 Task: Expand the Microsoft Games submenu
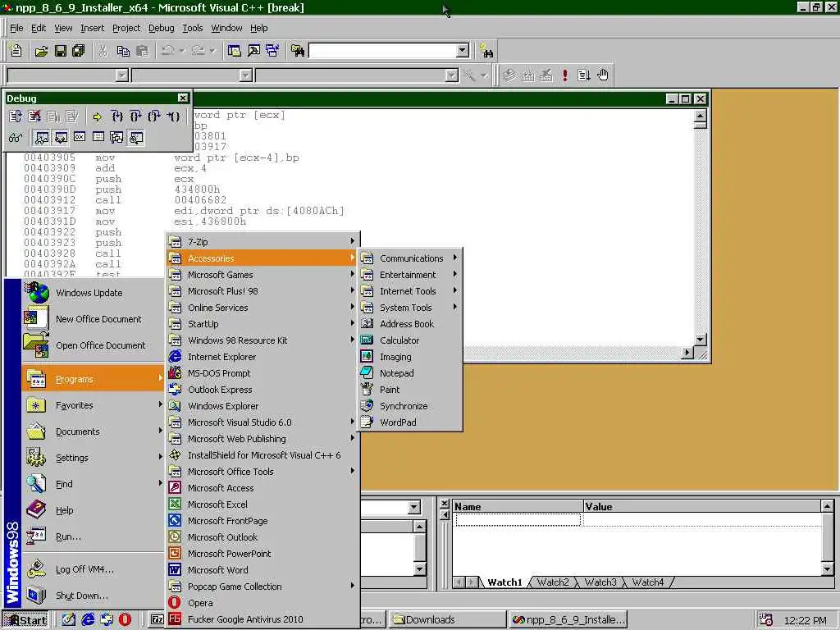pos(262,275)
